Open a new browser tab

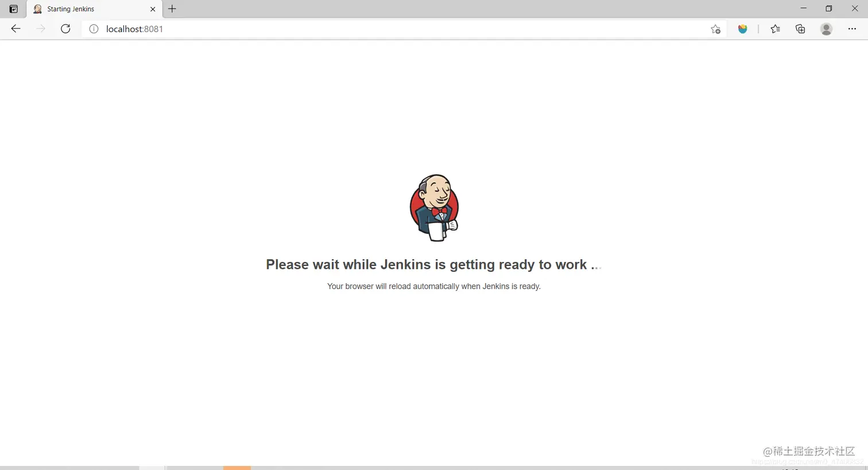pos(172,9)
